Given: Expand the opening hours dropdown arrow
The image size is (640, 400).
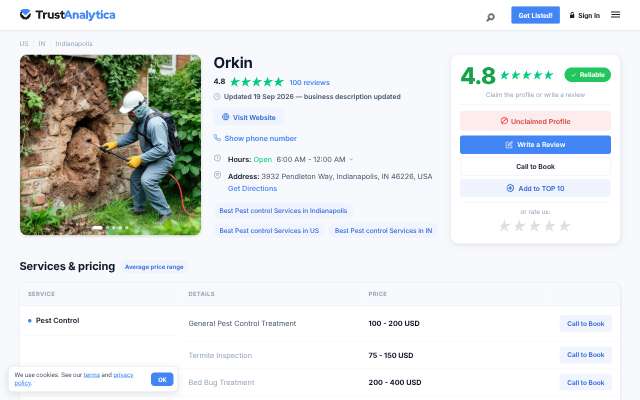Looking at the screenshot, I should [x=351, y=160].
